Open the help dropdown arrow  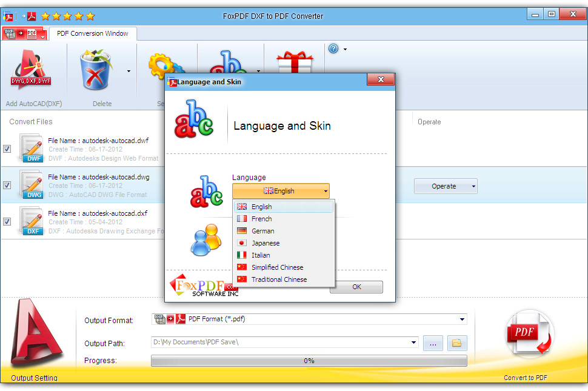click(x=345, y=49)
